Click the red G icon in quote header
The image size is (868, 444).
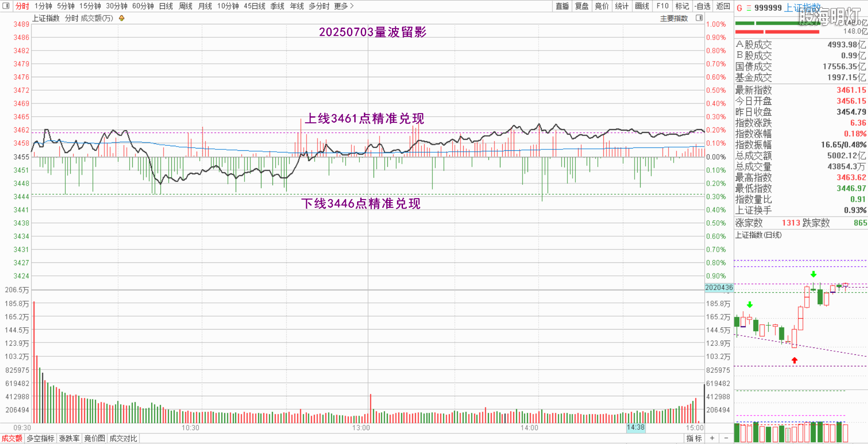tap(739, 8)
